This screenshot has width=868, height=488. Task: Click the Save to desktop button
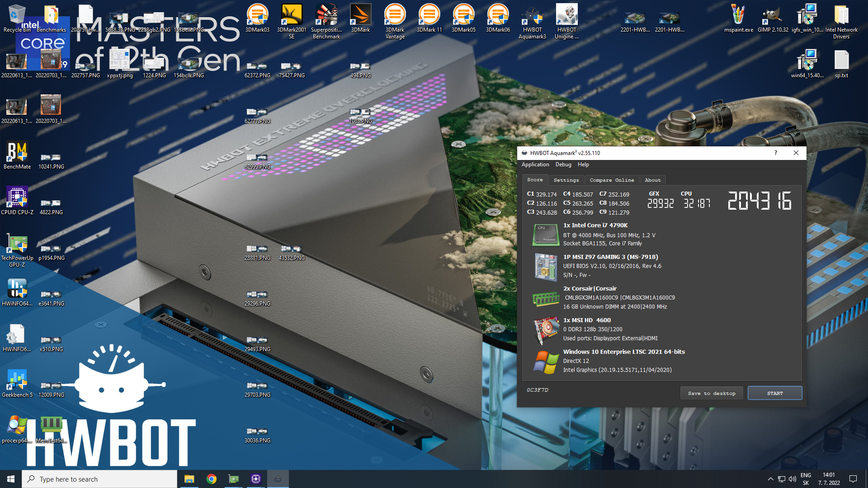tap(712, 393)
